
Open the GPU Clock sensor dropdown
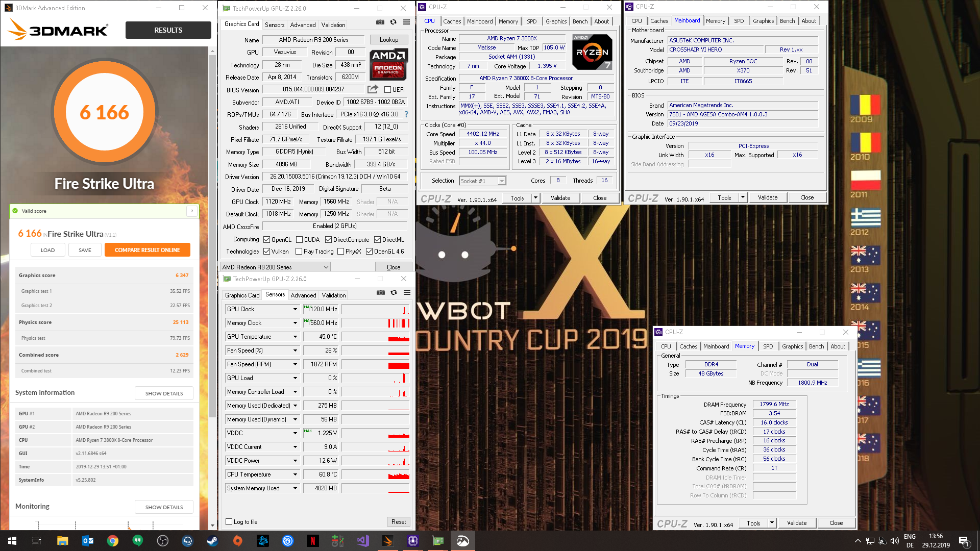[295, 309]
